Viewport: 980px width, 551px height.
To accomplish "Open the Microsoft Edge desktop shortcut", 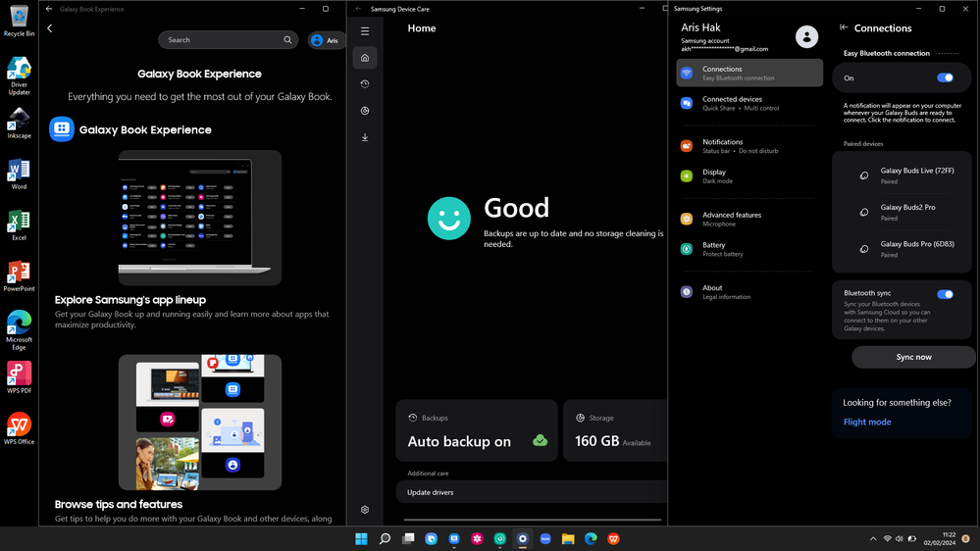I will (19, 329).
